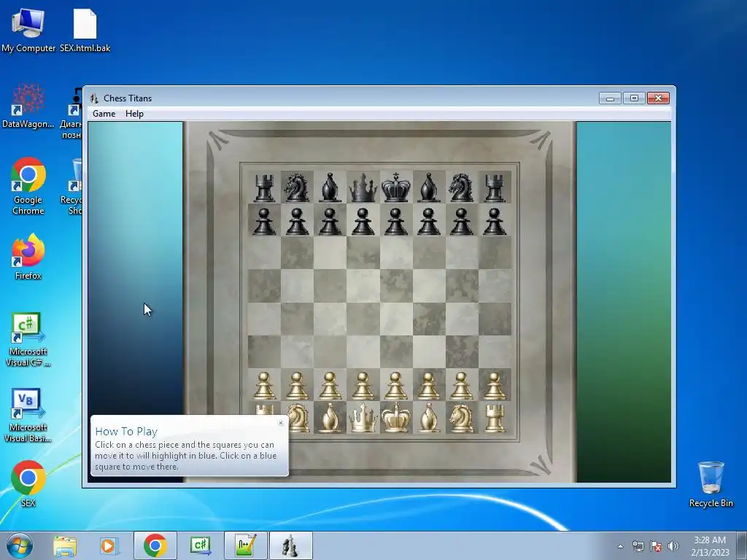The width and height of the screenshot is (747, 560).
Task: Open Windows Explorer from the taskbar
Action: [x=65, y=545]
